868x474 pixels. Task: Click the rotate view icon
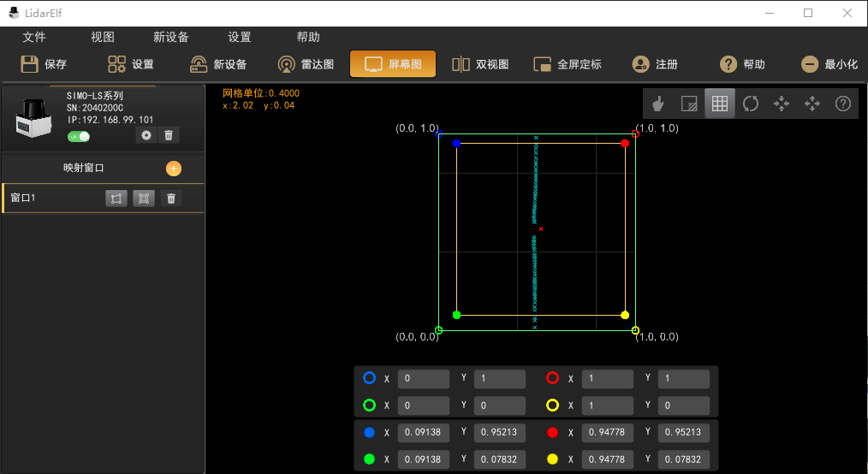[x=751, y=104]
